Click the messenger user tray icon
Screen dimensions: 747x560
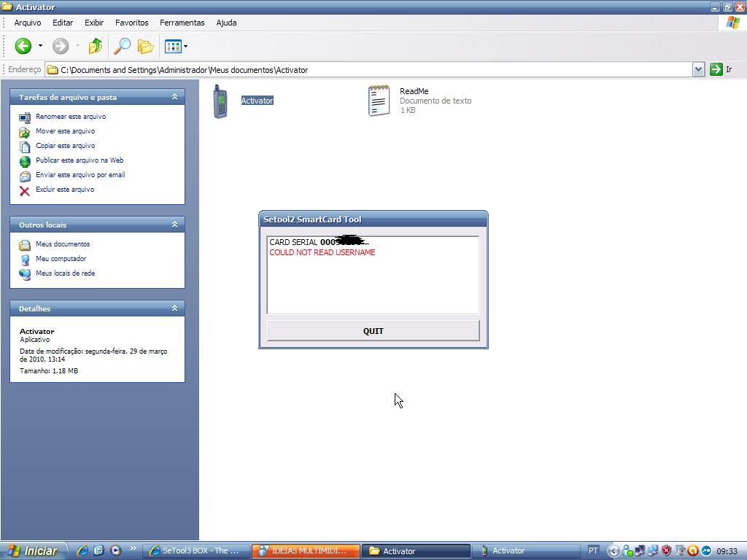pos(627,551)
